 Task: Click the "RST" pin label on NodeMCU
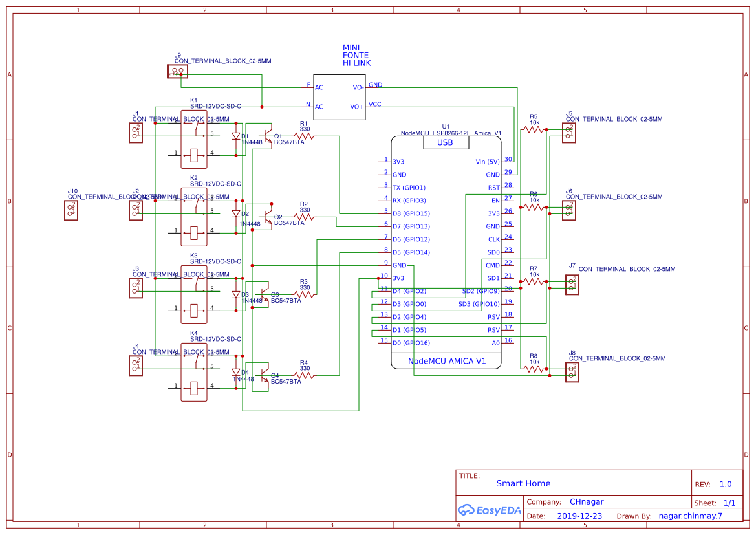coord(493,188)
